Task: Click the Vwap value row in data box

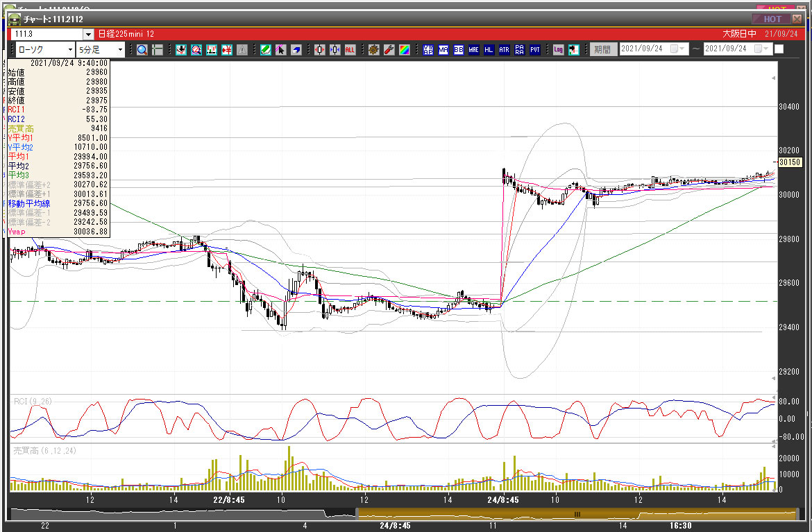Action: tap(58, 232)
